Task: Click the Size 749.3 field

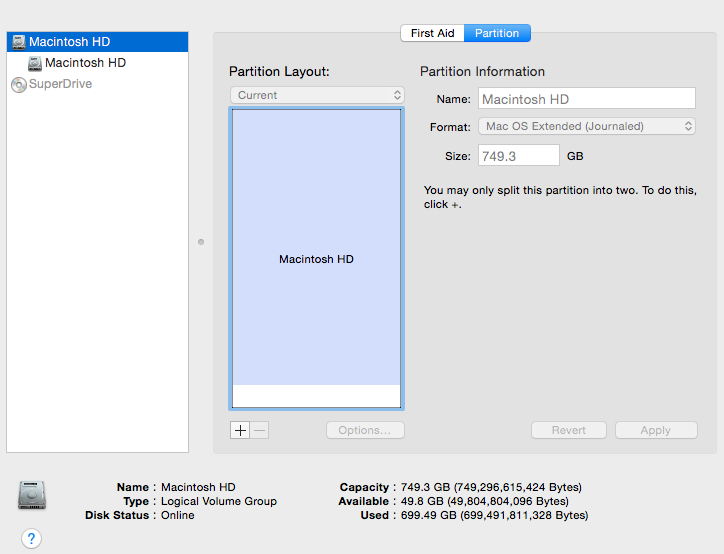Action: (x=519, y=156)
